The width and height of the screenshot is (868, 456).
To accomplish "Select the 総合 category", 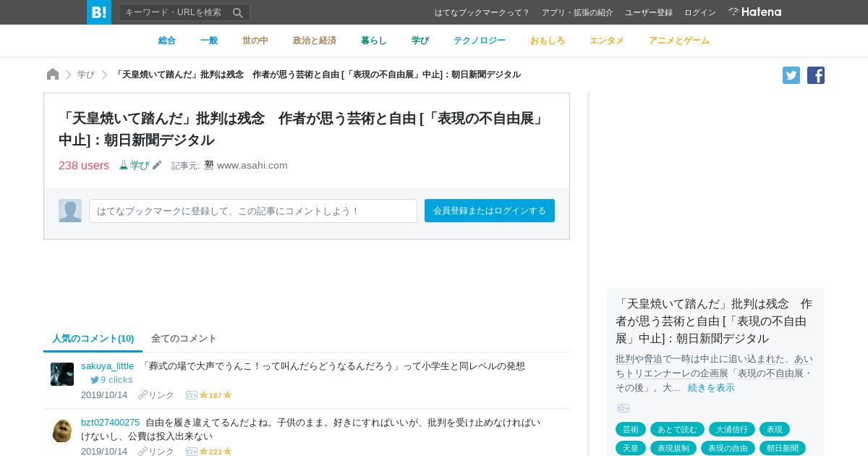I will click(167, 41).
